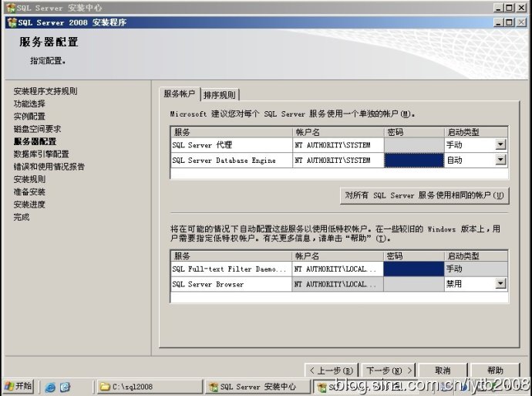Click 对所有 SQL Server 服务使用相同的帐户 button
This screenshot has width=532, height=396.
tap(425, 195)
